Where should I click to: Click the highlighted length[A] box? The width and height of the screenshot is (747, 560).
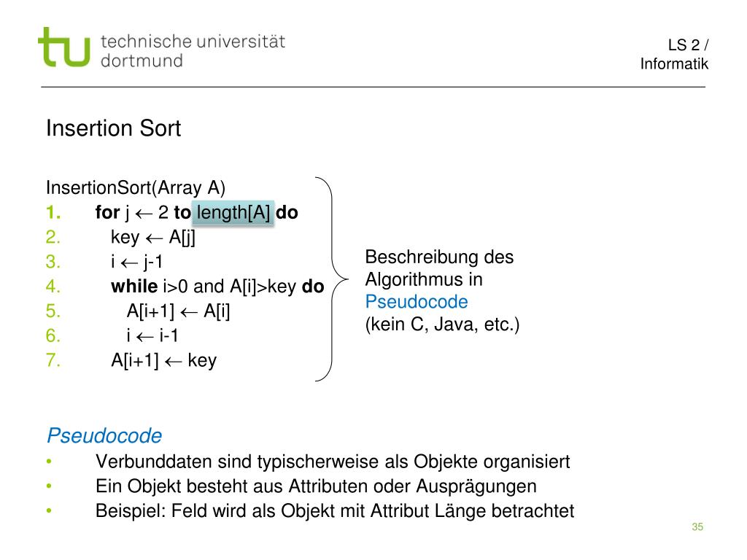coord(233,212)
